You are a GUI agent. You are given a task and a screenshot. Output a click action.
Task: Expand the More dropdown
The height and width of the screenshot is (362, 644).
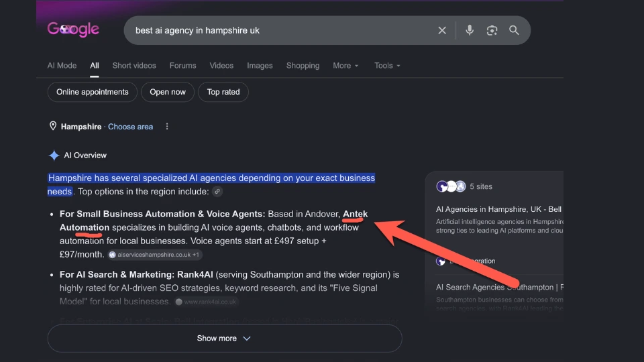(345, 66)
